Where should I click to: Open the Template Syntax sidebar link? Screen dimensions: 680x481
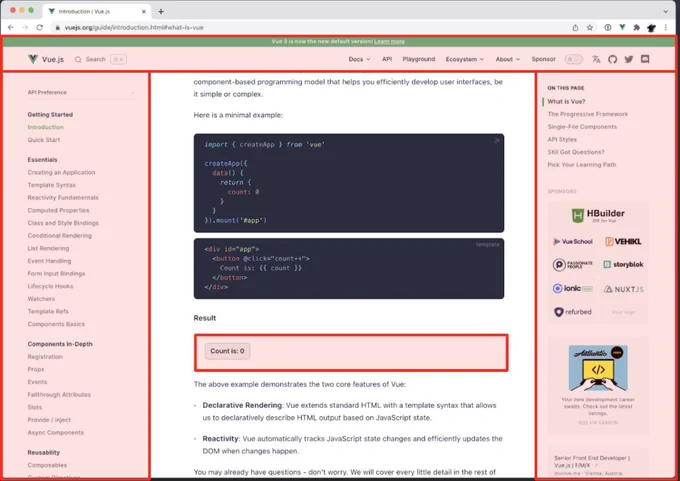[x=52, y=185]
